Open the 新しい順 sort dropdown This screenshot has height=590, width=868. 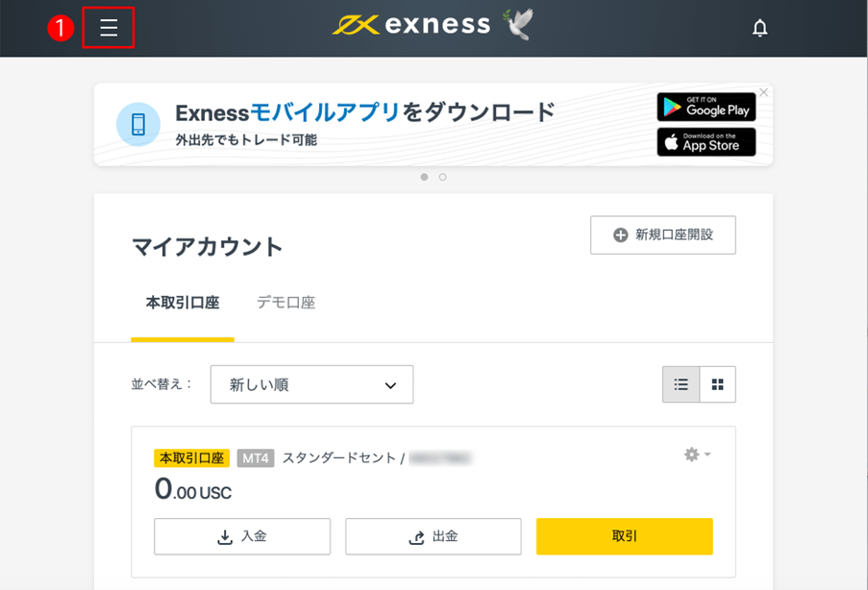pos(311,384)
